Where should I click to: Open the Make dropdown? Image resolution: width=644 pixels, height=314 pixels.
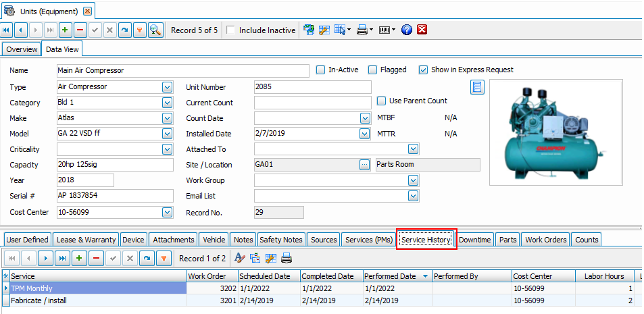(167, 118)
